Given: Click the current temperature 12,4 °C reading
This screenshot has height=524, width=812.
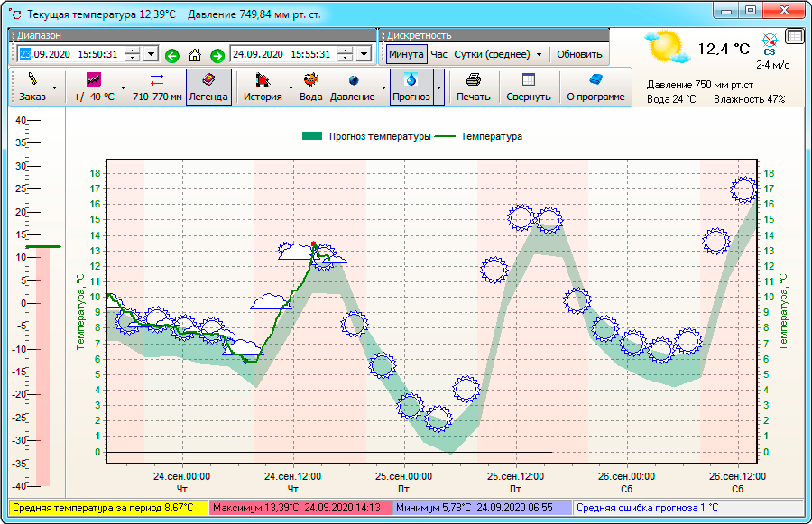Looking at the screenshot, I should pyautogui.click(x=724, y=49).
